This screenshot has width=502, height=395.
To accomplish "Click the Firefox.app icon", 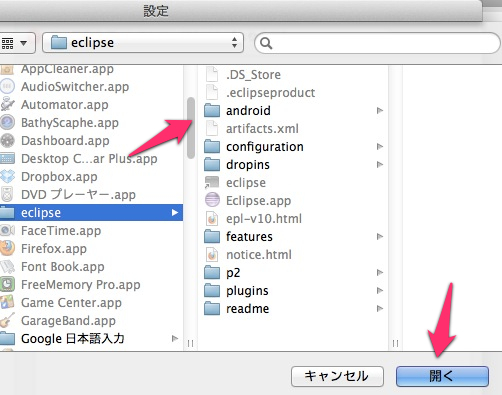I will coord(7,248).
